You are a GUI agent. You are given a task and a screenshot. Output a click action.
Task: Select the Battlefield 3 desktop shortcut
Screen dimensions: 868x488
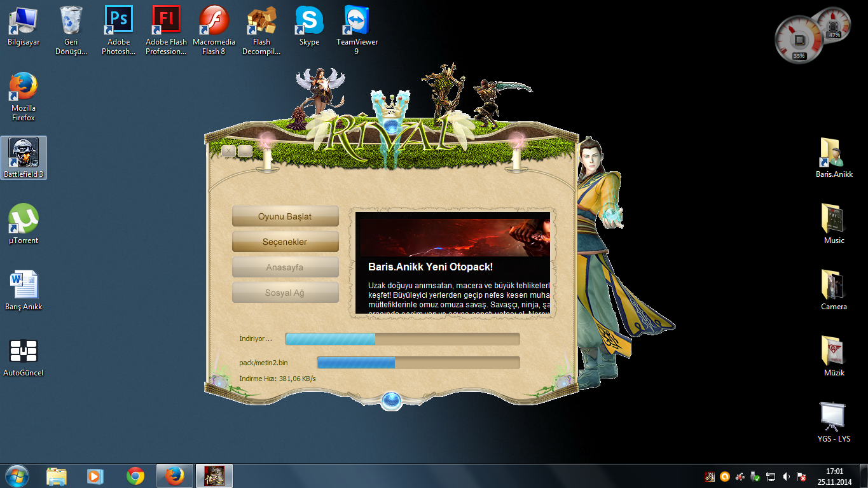24,158
